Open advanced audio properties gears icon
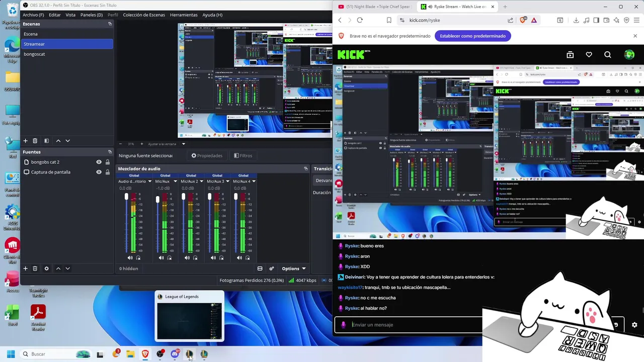The height and width of the screenshot is (362, 644). (272, 268)
